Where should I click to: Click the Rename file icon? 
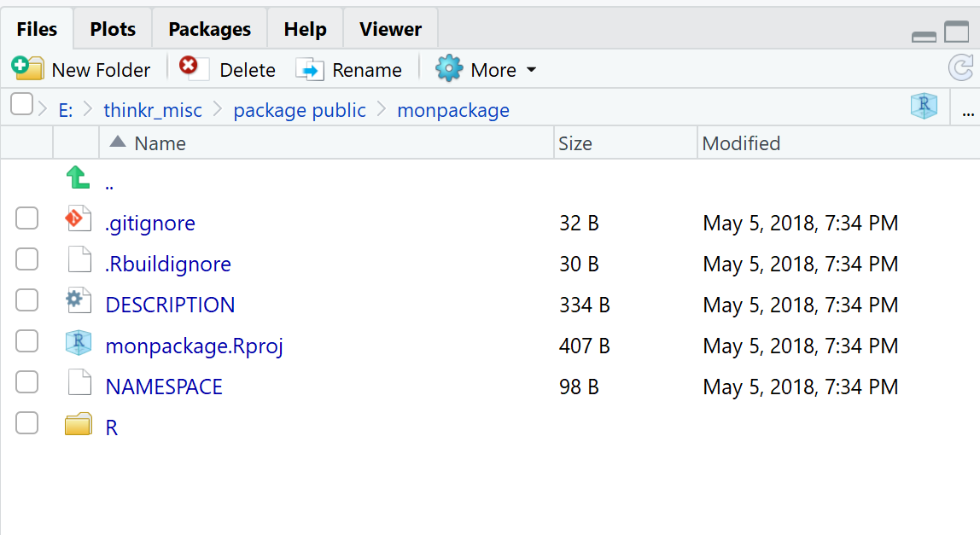[x=310, y=69]
